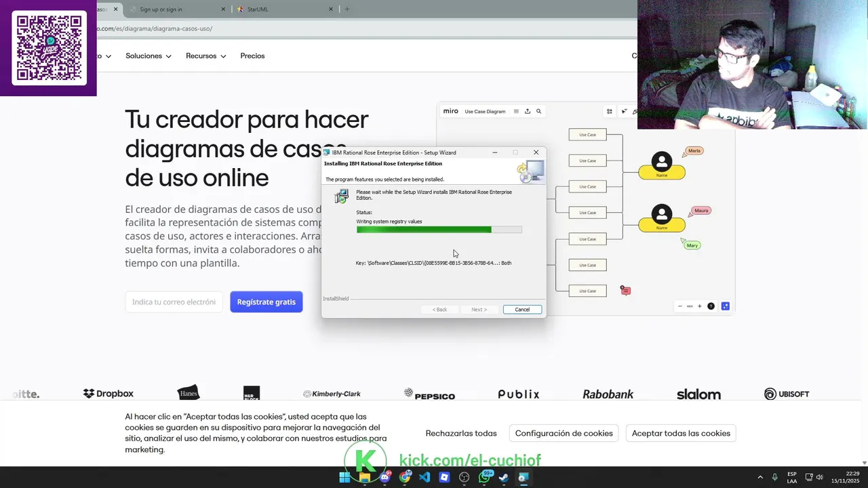
Task: Click the installing-package icon beside 'Please wait'
Action: pyautogui.click(x=342, y=197)
